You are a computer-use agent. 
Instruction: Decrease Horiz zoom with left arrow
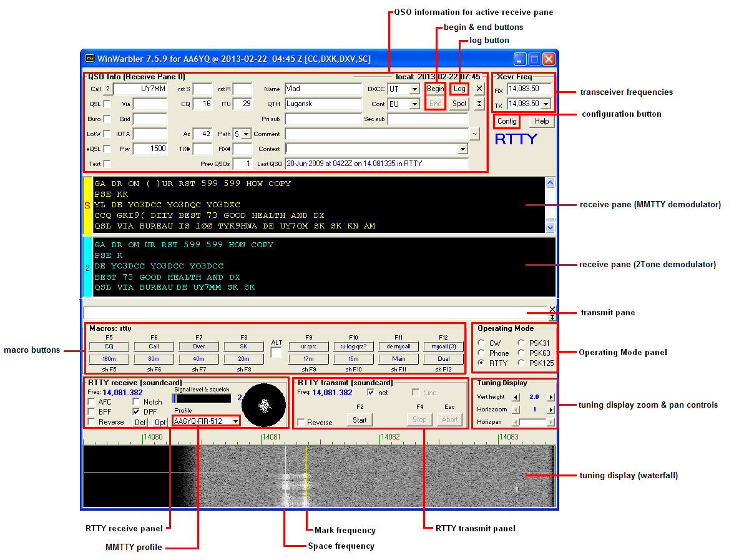coord(516,410)
